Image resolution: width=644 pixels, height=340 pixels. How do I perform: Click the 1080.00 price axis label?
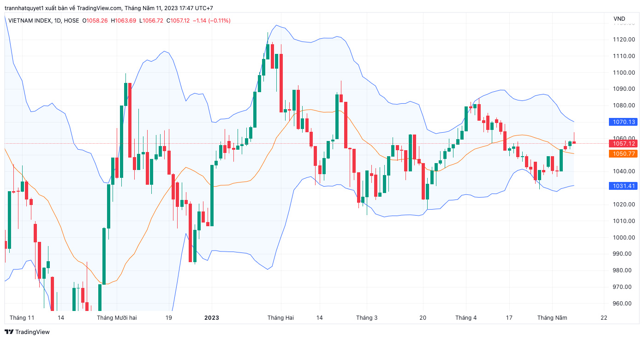[x=624, y=106]
